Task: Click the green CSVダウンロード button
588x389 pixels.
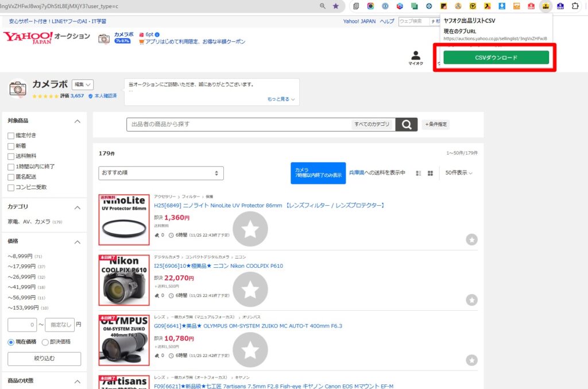Action: coord(496,57)
